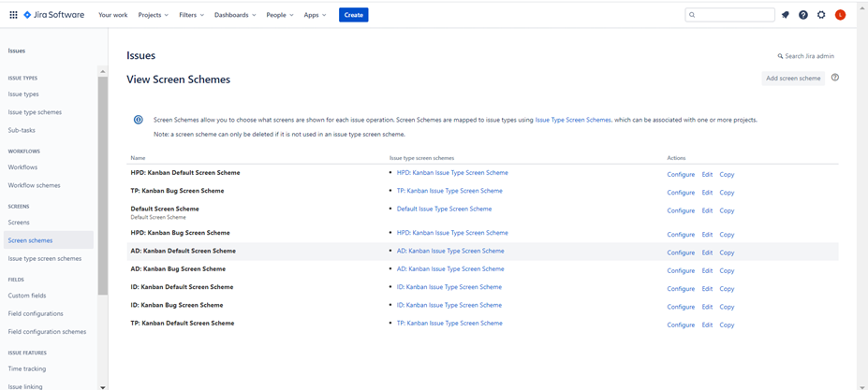Click the screen schemes help icon beside Add screen scheme
Image resolution: width=868 pixels, height=390 pixels.
click(x=835, y=78)
